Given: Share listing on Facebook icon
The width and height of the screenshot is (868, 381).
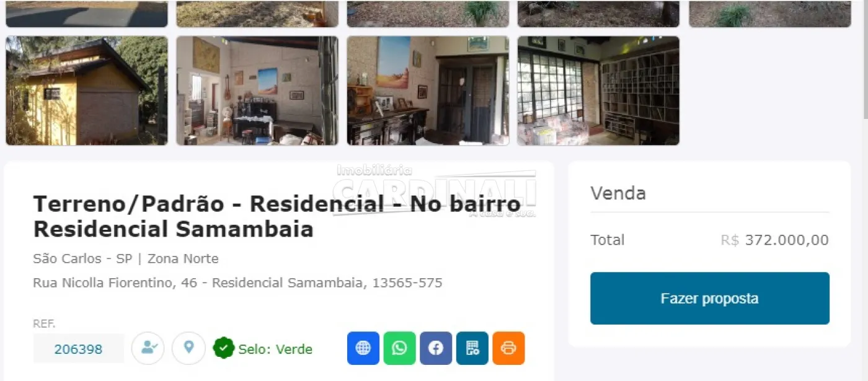Looking at the screenshot, I should pos(436,348).
